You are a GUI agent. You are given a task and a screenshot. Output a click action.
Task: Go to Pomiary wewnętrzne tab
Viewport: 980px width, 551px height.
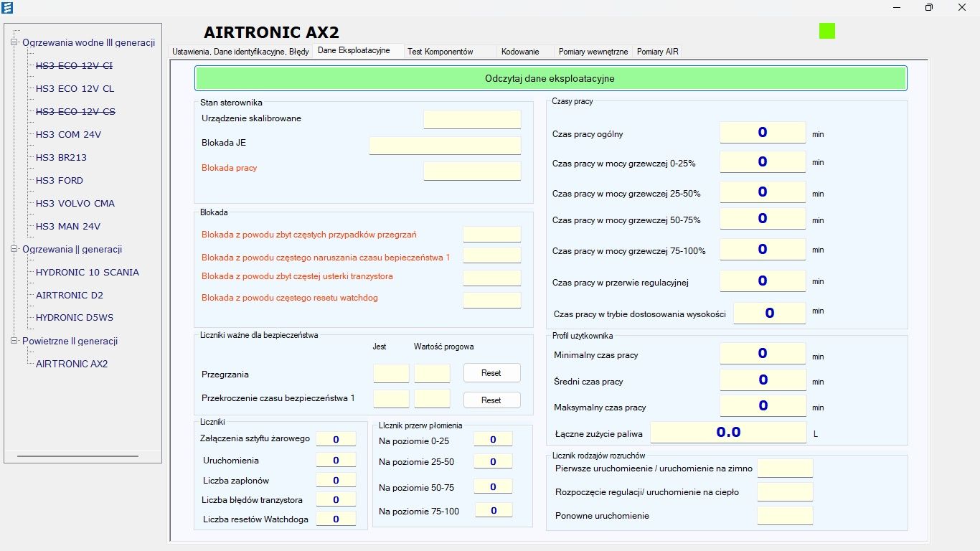coord(593,52)
